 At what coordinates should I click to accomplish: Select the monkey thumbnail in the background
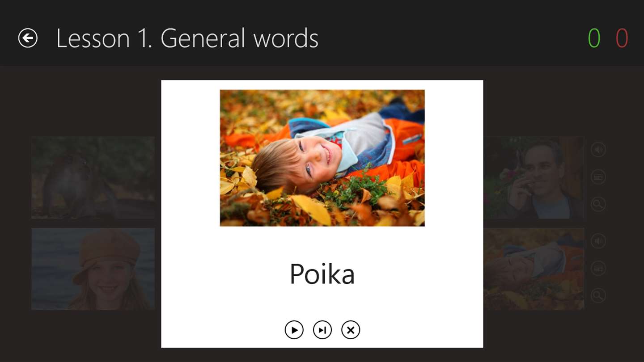tap(93, 177)
